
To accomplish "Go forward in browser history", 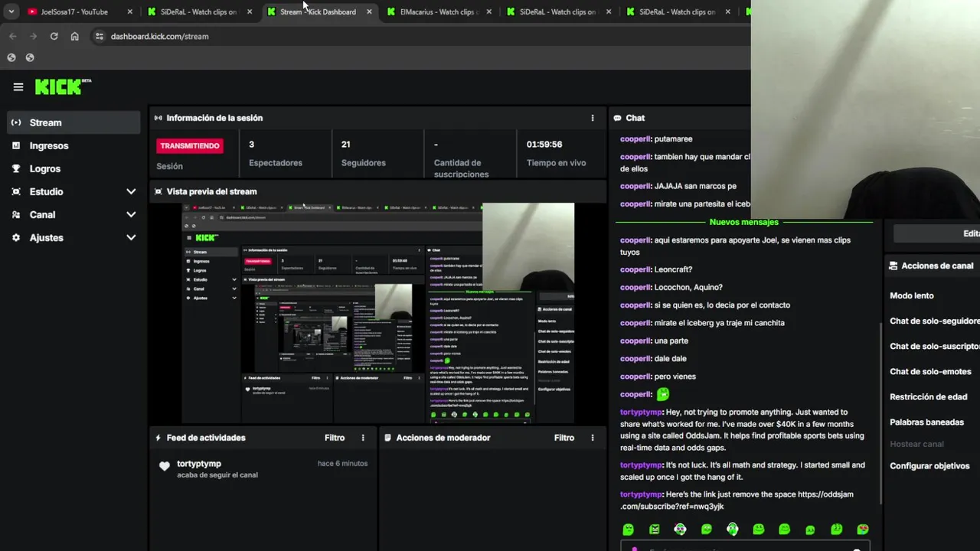I will click(x=33, y=36).
